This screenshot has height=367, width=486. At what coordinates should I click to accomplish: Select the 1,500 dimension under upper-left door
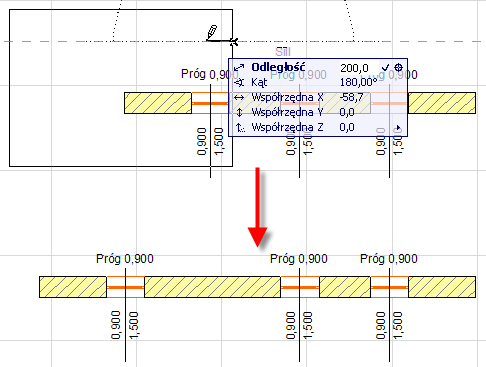click(x=219, y=141)
